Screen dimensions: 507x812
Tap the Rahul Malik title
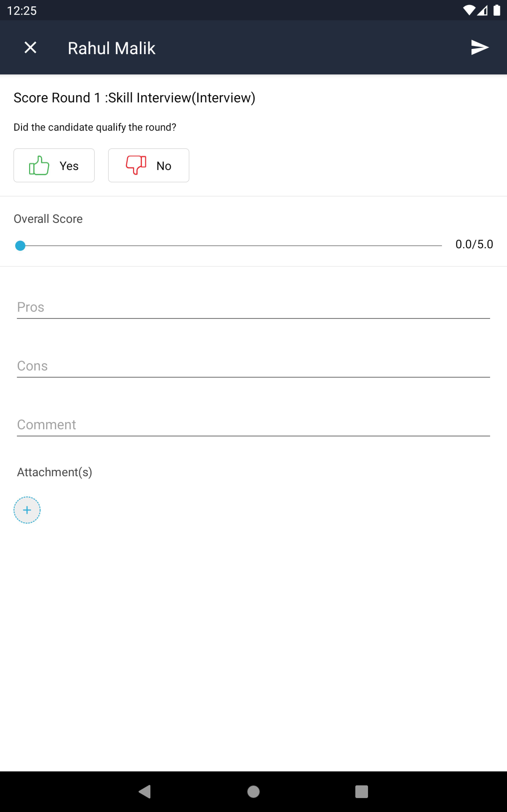111,48
